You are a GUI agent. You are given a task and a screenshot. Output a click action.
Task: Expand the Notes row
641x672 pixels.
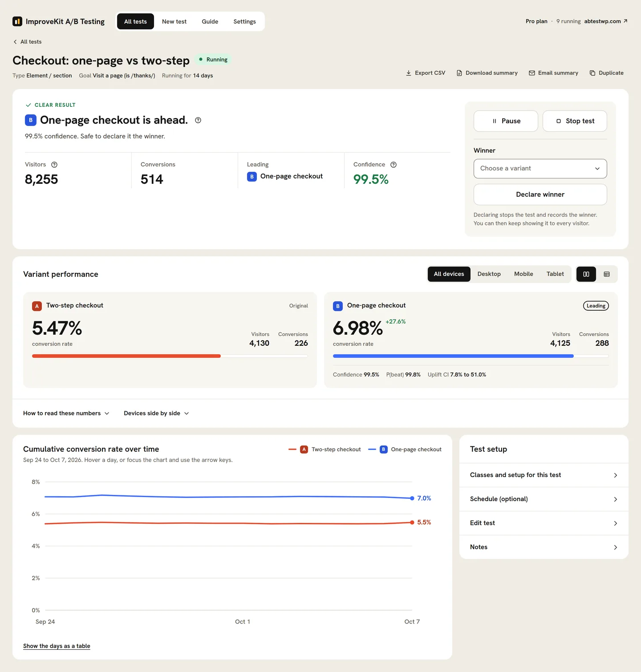544,547
